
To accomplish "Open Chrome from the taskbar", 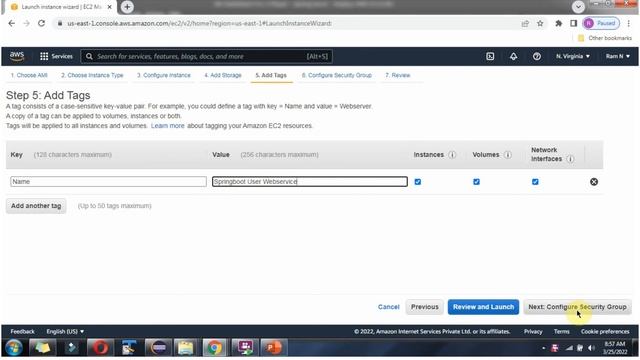I will [214, 348].
